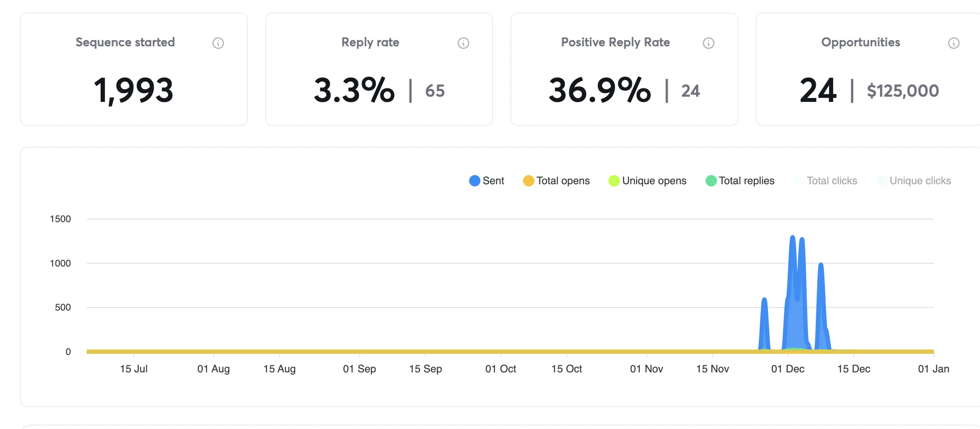The image size is (980, 429).
Task: Click the 1500 y-axis label
Action: click(x=60, y=219)
